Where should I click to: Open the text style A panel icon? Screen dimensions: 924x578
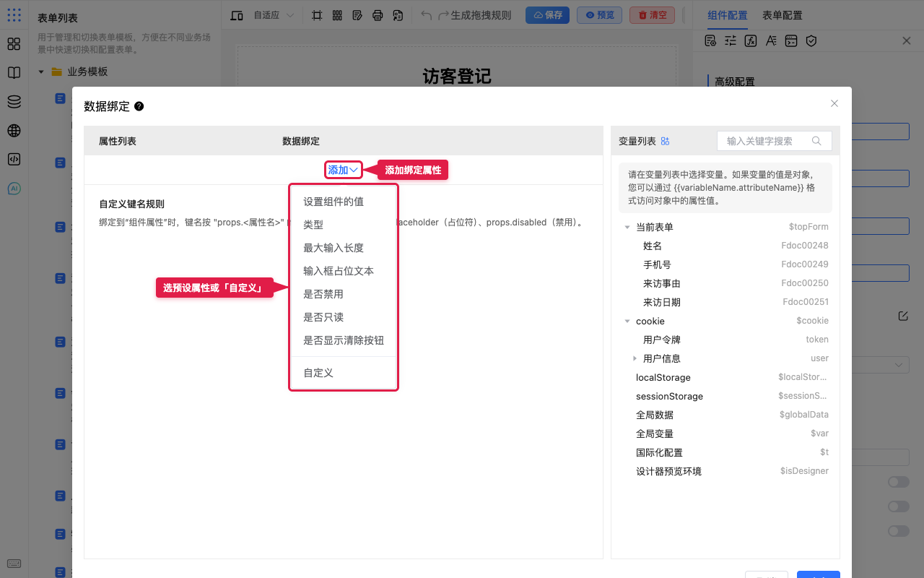[x=771, y=41]
